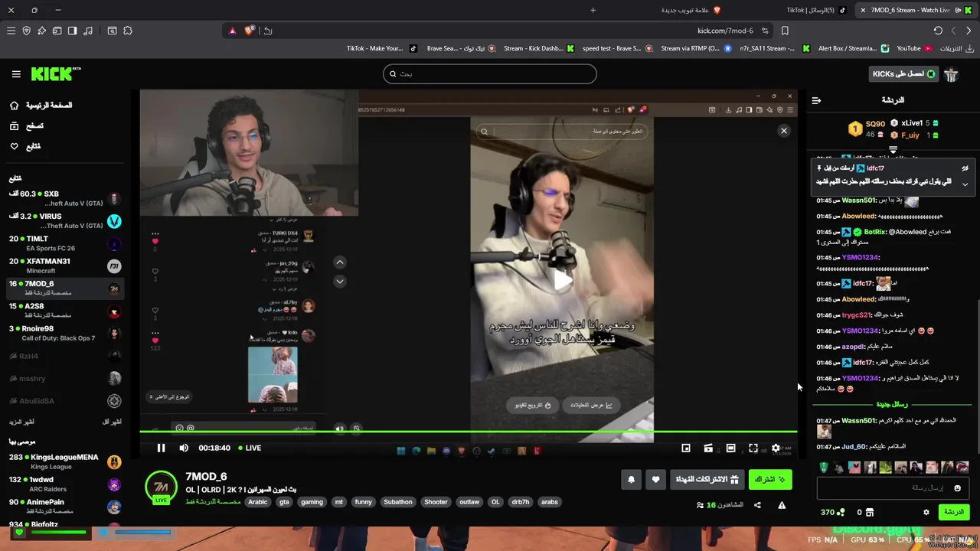
Task: Go to Home in Kick sidebar
Action: pyautogui.click(x=41, y=105)
